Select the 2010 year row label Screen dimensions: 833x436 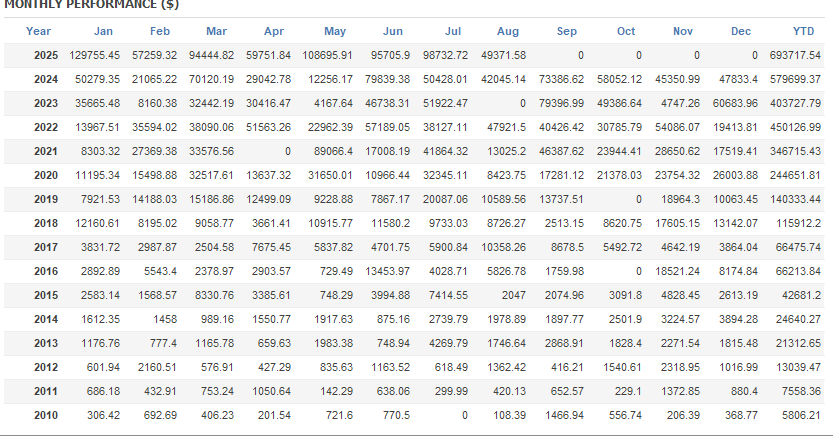click(x=46, y=415)
